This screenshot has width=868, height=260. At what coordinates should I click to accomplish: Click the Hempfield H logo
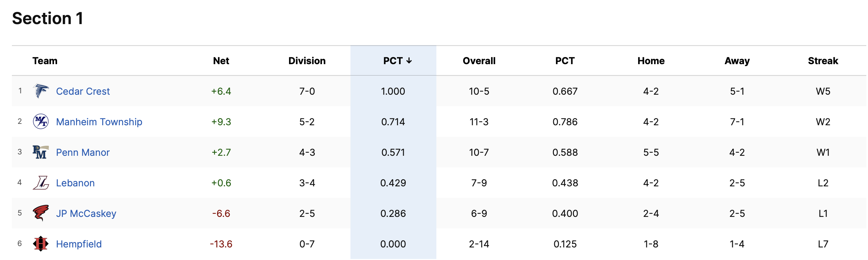[x=41, y=244]
